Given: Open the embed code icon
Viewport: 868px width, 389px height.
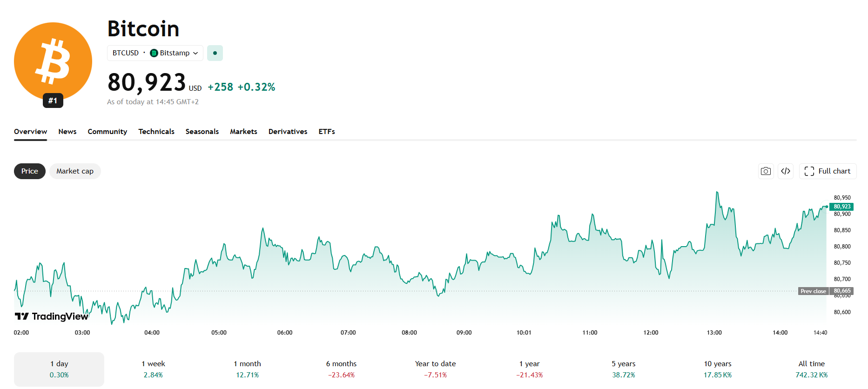Looking at the screenshot, I should tap(786, 171).
